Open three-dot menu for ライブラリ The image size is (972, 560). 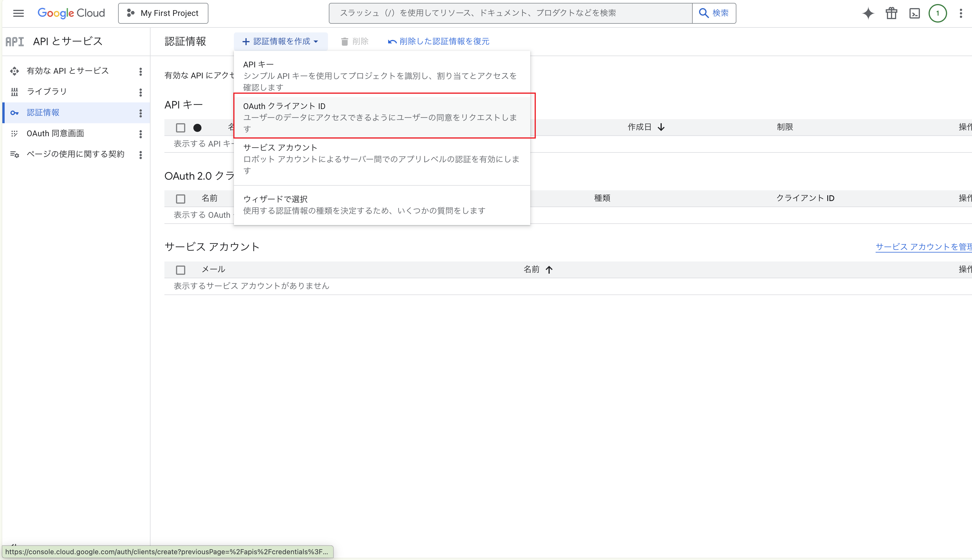click(x=140, y=92)
